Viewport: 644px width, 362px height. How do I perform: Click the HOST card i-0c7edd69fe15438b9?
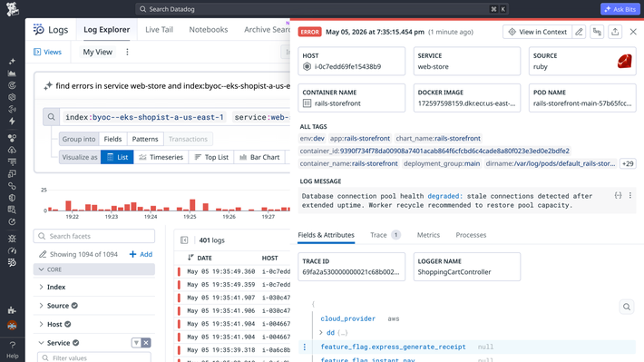click(x=352, y=61)
